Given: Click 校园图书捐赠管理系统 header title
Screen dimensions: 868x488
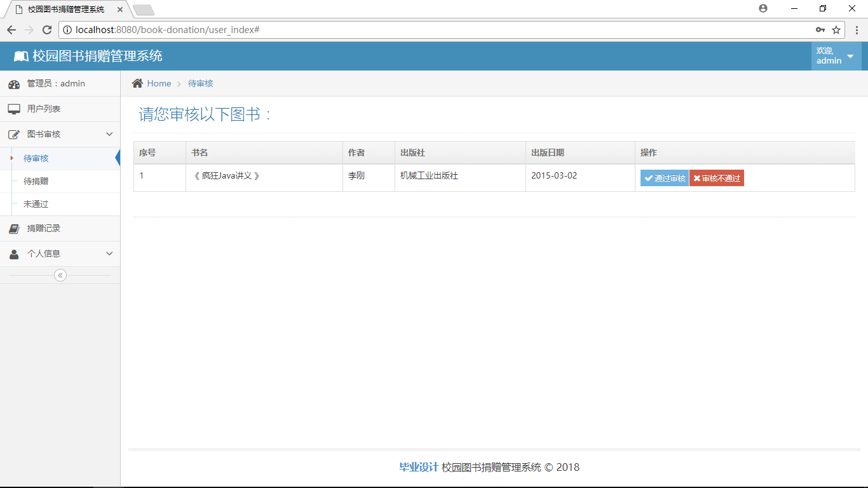Looking at the screenshot, I should [x=97, y=56].
